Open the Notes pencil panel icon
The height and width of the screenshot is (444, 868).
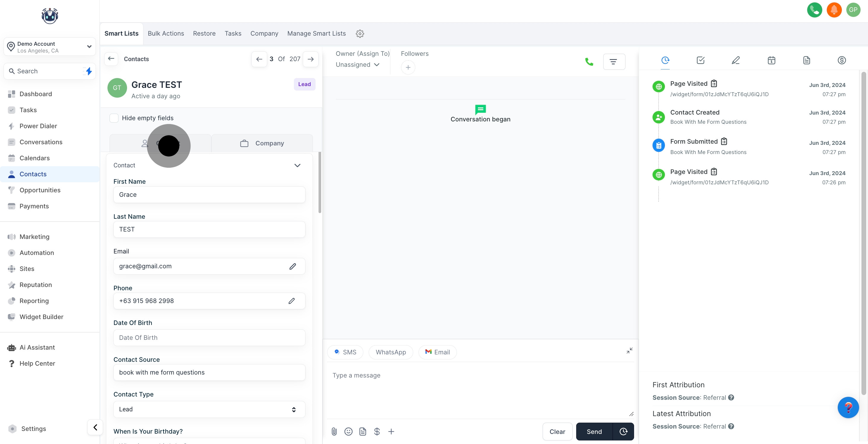(x=736, y=60)
